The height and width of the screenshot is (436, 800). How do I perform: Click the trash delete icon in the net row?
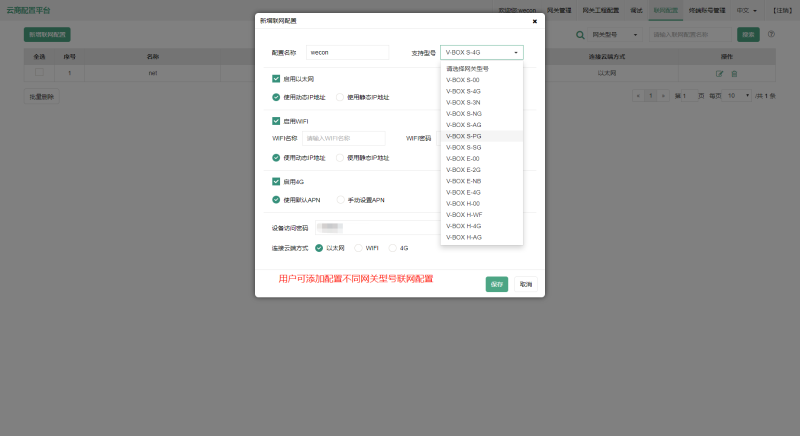tap(734, 74)
